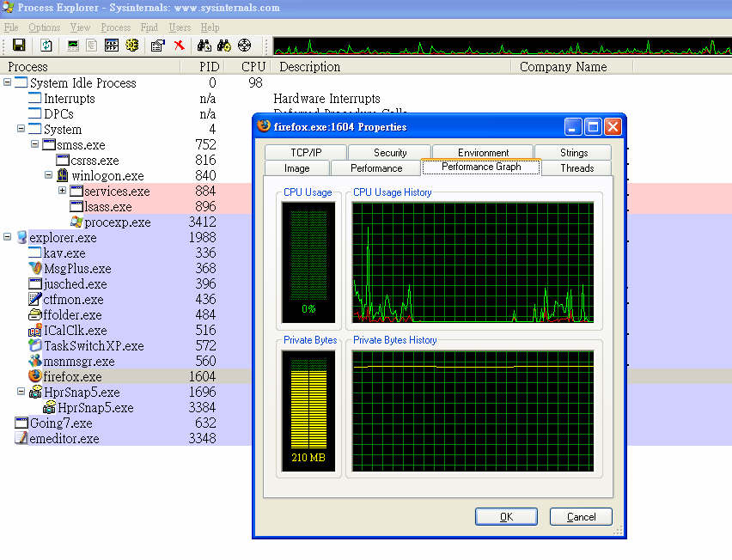This screenshot has height=560, width=732.
Task: Click the first binoculars Find icon
Action: pyautogui.click(x=204, y=46)
